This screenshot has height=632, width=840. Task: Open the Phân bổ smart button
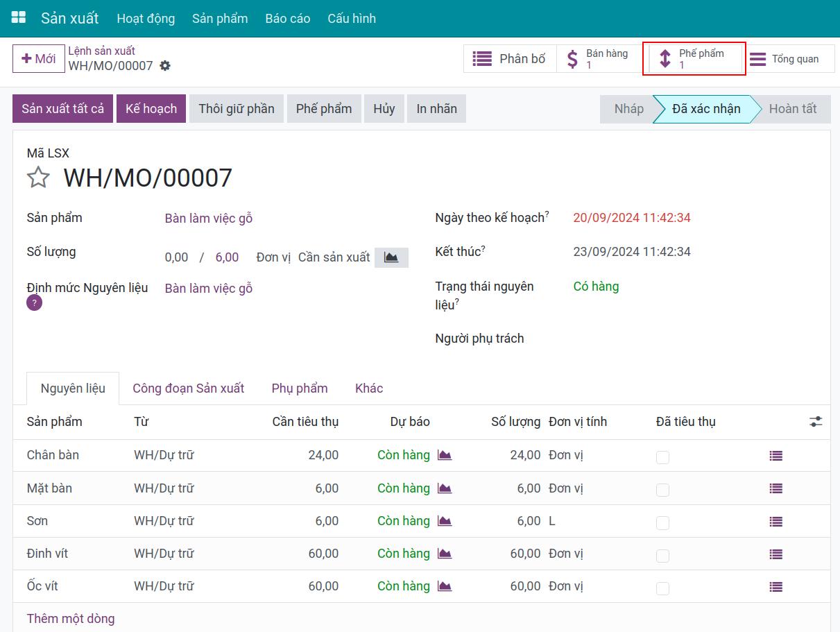510,59
